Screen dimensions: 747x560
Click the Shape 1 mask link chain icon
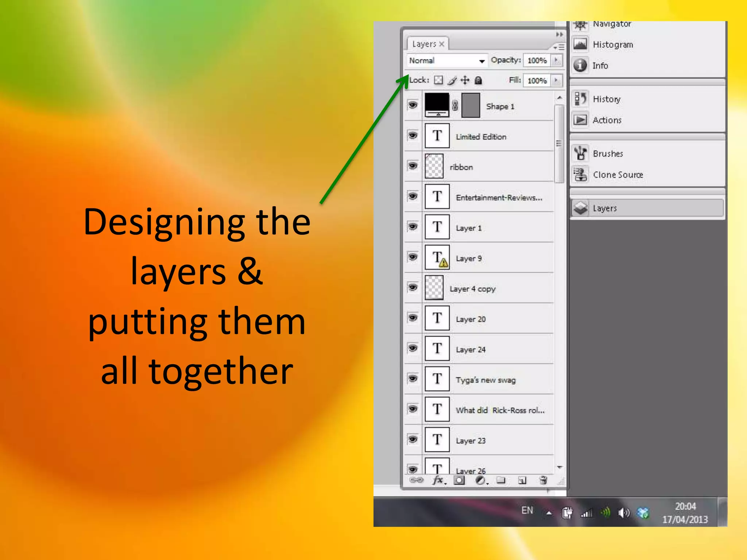[x=455, y=106]
